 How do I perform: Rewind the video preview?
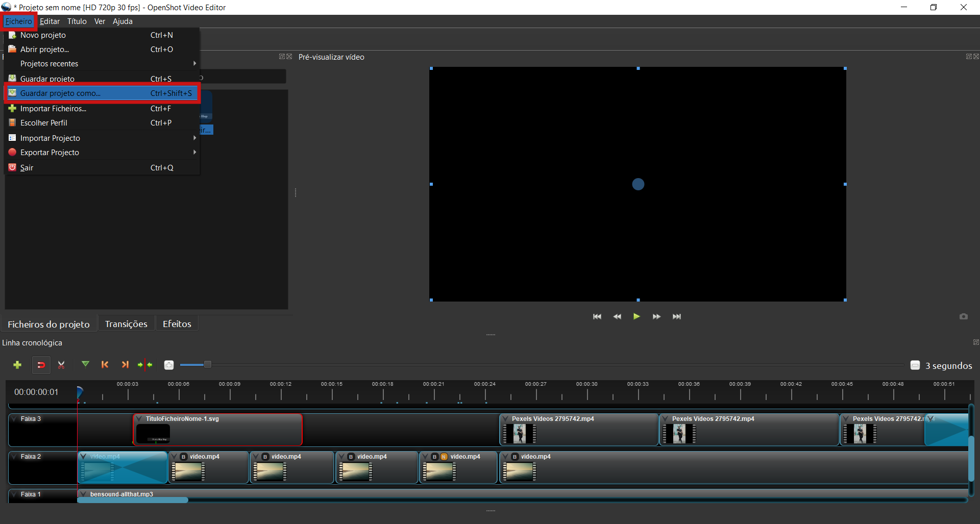[x=617, y=317]
